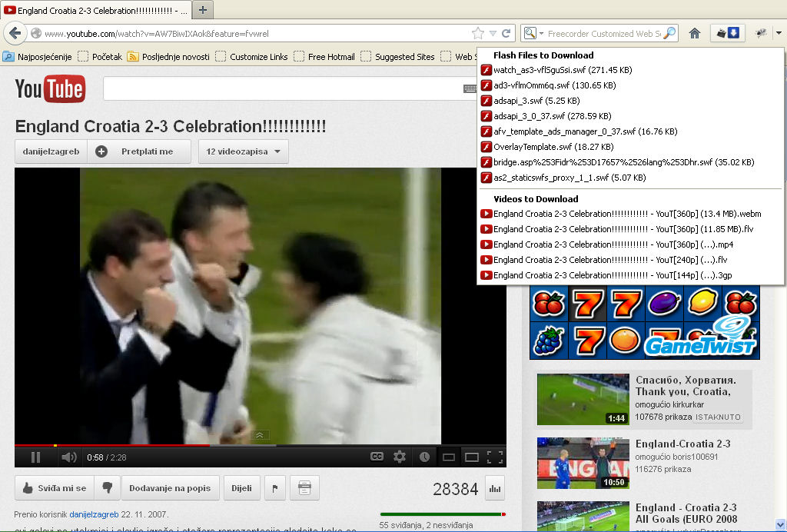
Task: Click the YouTube logo
Action: [50, 89]
